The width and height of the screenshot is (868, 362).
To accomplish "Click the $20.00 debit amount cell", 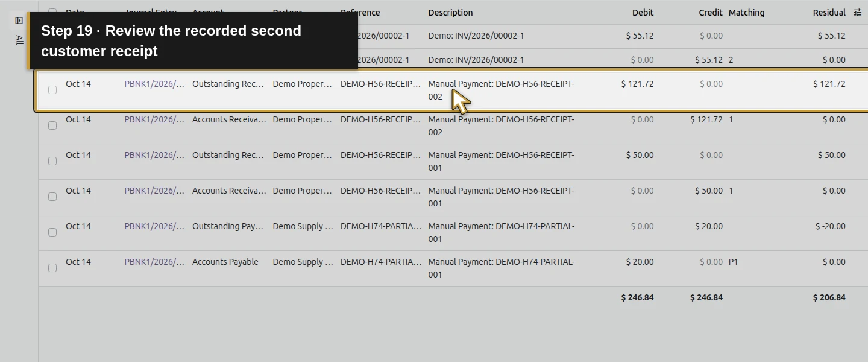I will (640, 262).
